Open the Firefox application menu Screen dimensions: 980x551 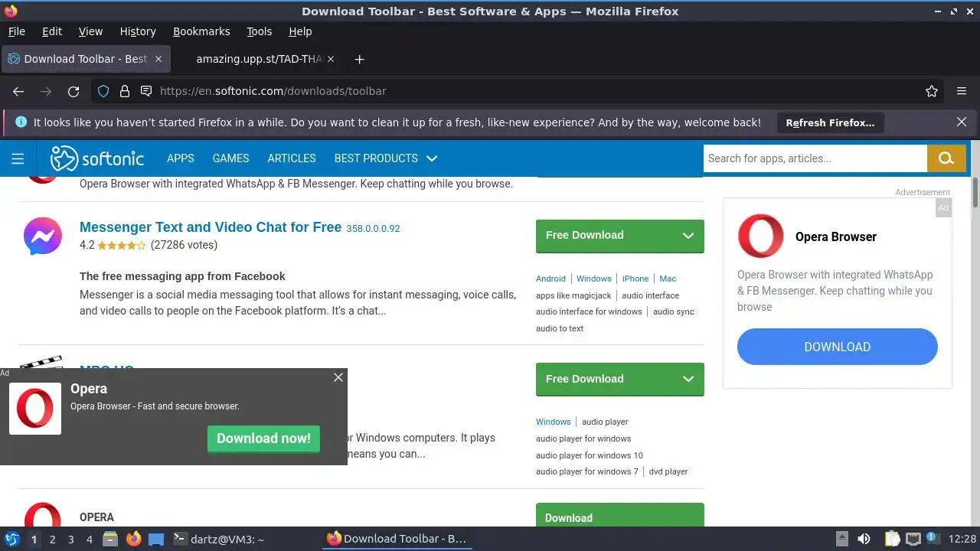point(962,91)
